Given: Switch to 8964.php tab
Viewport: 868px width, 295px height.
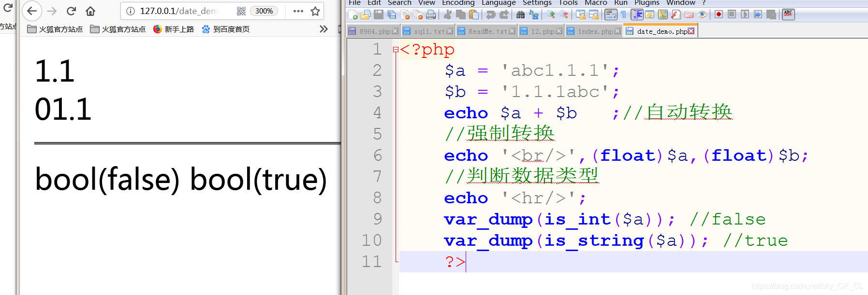Looking at the screenshot, I should point(374,31).
